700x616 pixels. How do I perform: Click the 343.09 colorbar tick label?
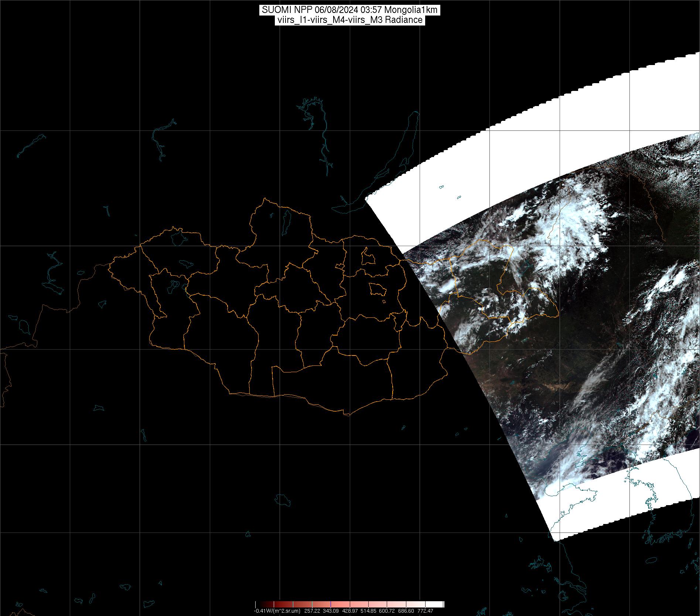[x=331, y=611]
